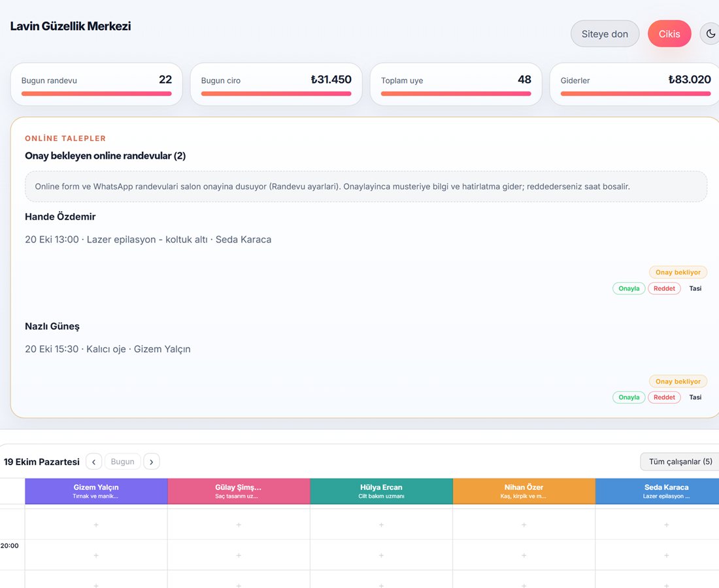Screen dimensions: 719x588
Task: Click the "Lavin Güzellik Merkezi" title
Action: pyautogui.click(x=71, y=26)
